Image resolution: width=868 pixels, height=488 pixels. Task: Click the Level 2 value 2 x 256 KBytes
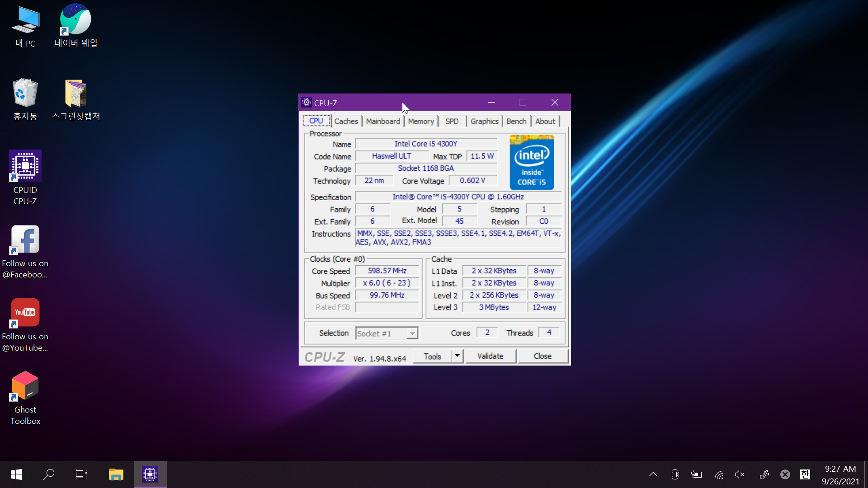click(x=494, y=295)
